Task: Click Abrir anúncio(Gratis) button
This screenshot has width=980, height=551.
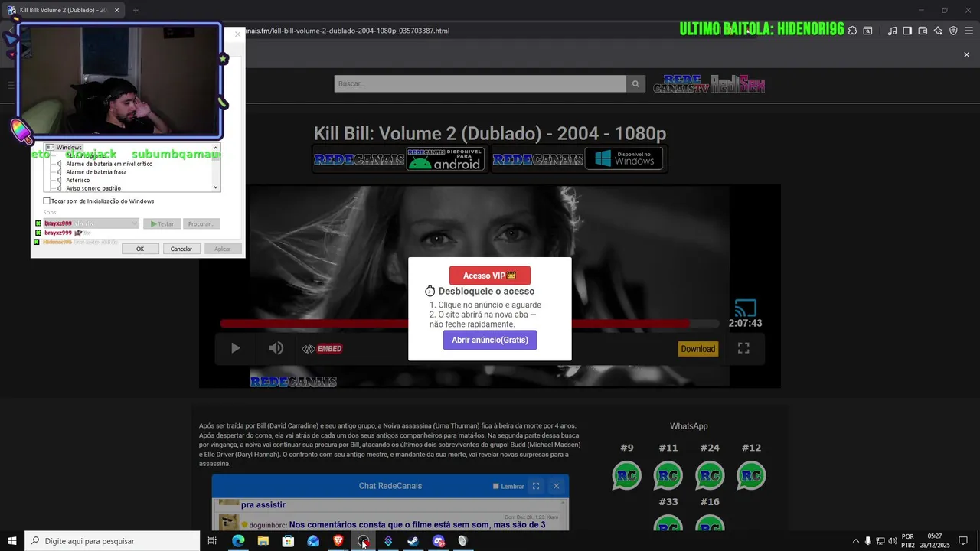Action: 490,340
